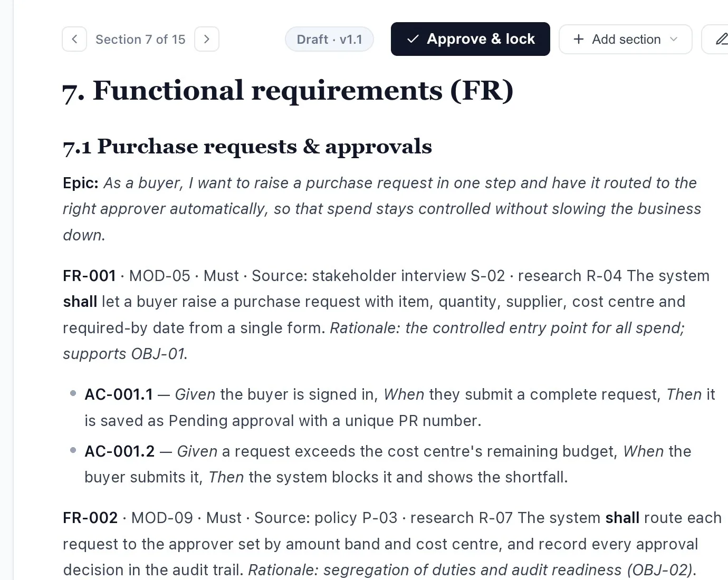This screenshot has width=728, height=580.
Task: Click 'policy P-03' source reference
Action: [356, 518]
